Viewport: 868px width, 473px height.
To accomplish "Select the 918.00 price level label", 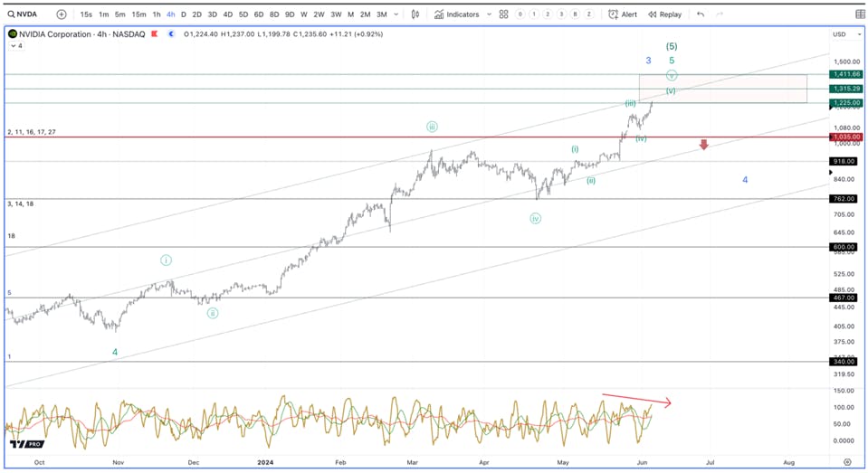I will point(844,162).
